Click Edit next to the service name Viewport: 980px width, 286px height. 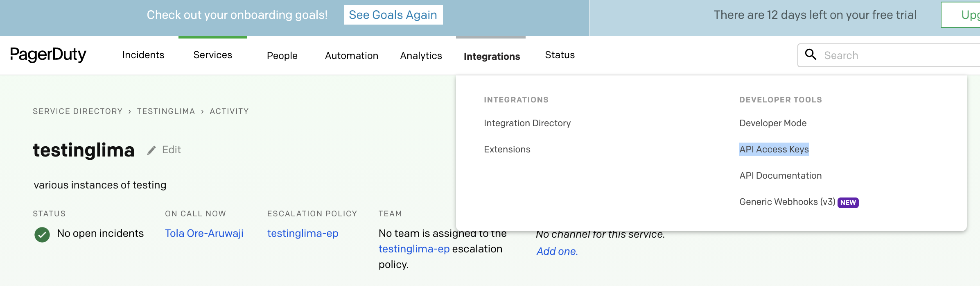[x=172, y=150]
